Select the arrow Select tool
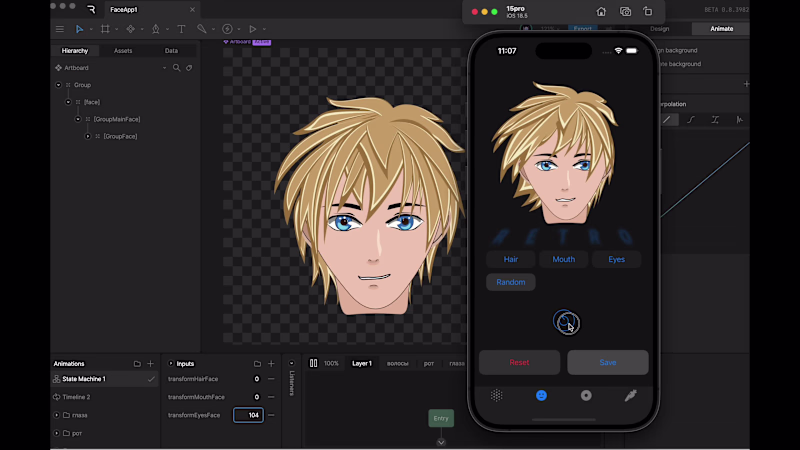This screenshot has width=800, height=450. pos(79,29)
